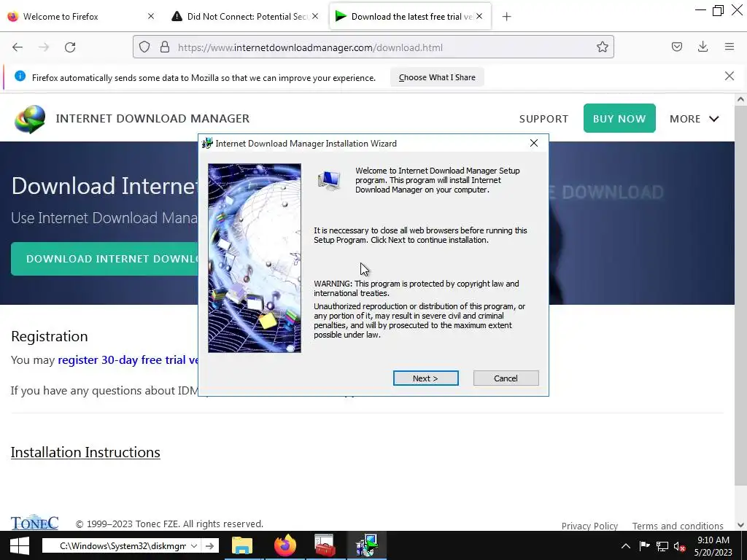Close the IDM download page tab
Image resolution: width=747 pixels, height=560 pixels.
(x=479, y=16)
